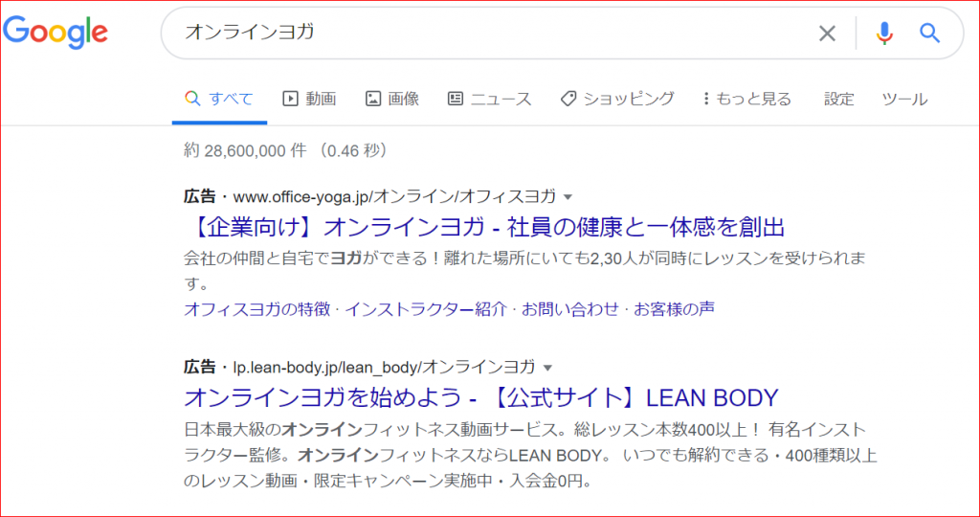The height and width of the screenshot is (517, 980).
Task: Open the お客様の声 sitelink
Action: pos(675,309)
